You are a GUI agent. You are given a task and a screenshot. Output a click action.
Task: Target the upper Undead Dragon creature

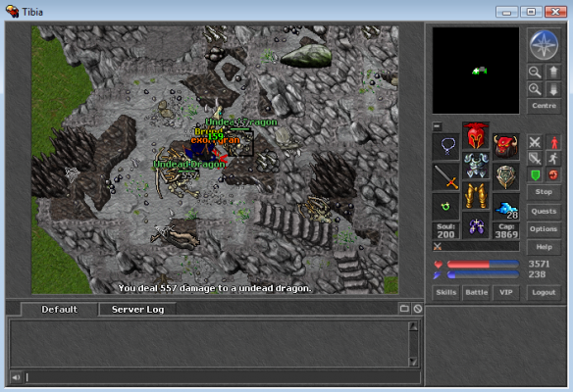pos(239,144)
